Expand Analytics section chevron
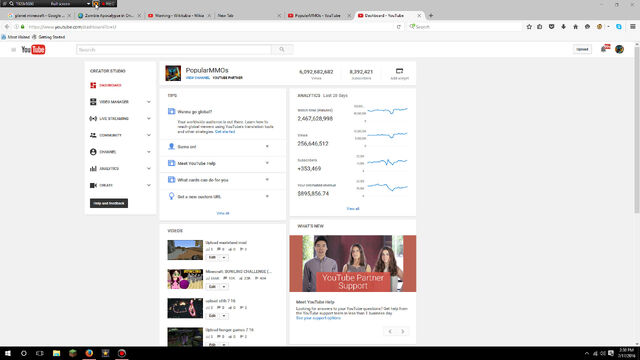The width and height of the screenshot is (640, 360). [x=149, y=169]
